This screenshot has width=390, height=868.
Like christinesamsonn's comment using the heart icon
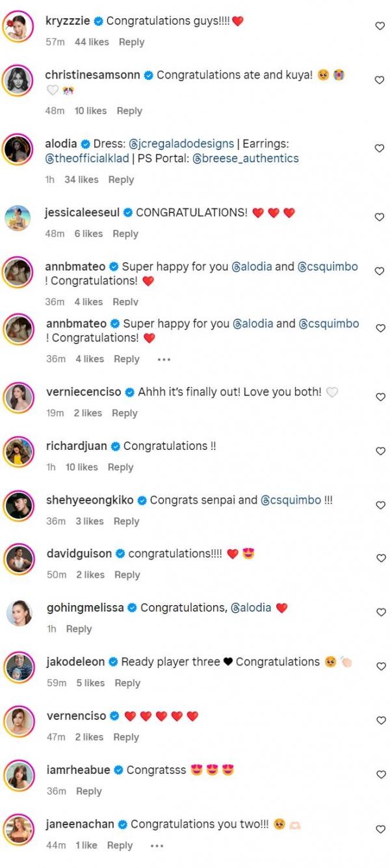380,80
